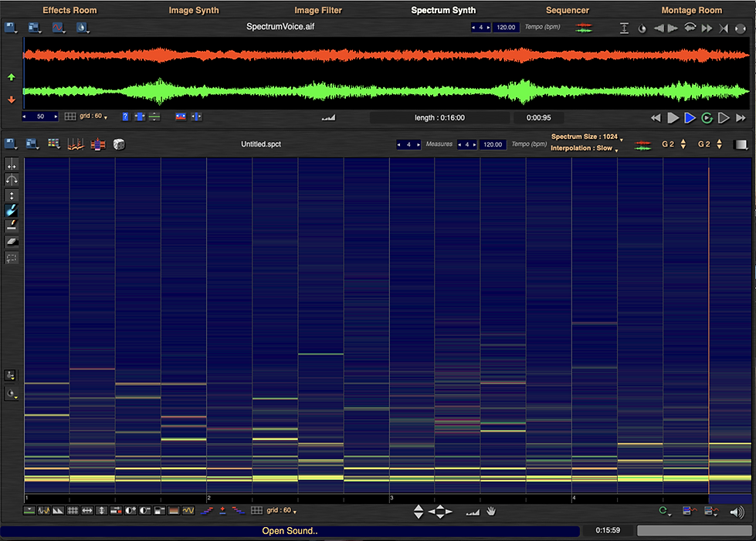Switch to the Effects Room tab
This screenshot has height=541, width=756.
coord(69,10)
